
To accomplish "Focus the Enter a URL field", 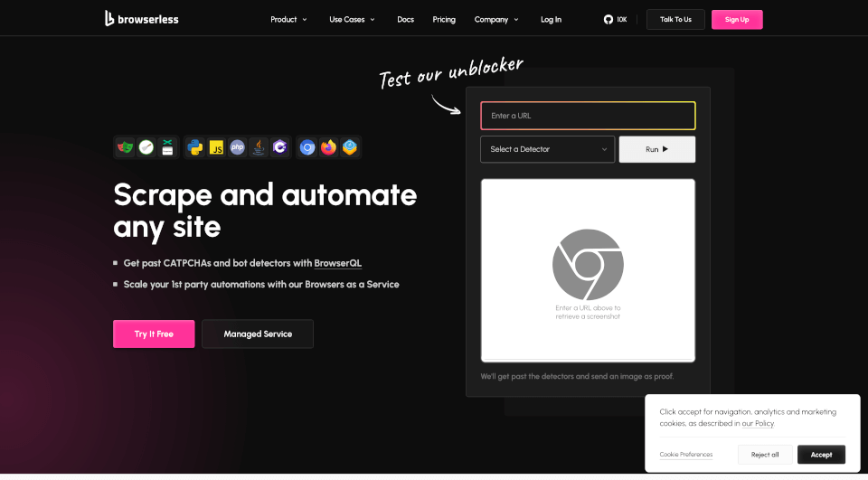I will (588, 116).
